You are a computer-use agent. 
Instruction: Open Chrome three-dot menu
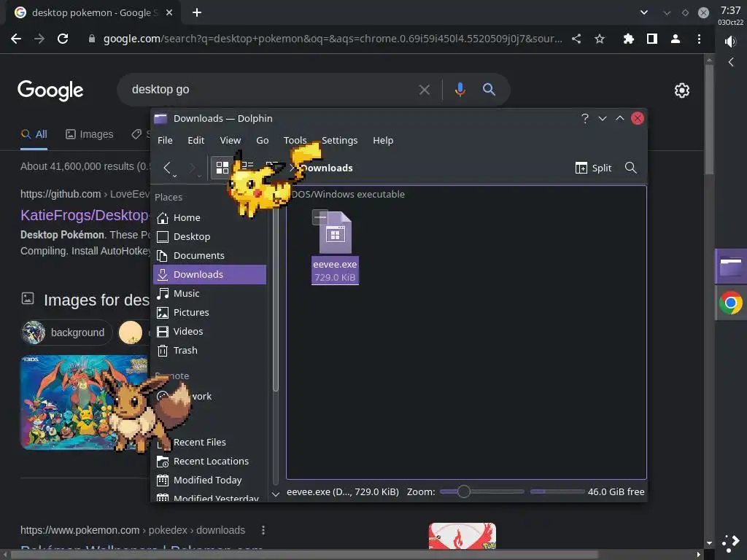point(699,39)
